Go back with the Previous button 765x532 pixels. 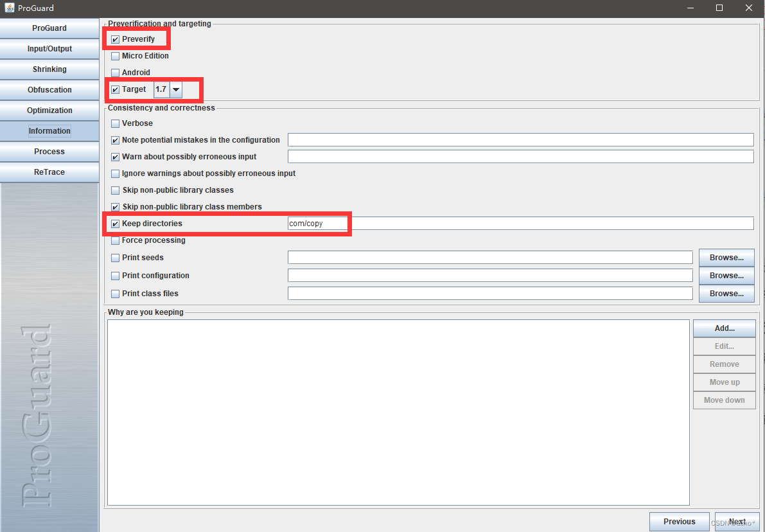click(x=679, y=522)
